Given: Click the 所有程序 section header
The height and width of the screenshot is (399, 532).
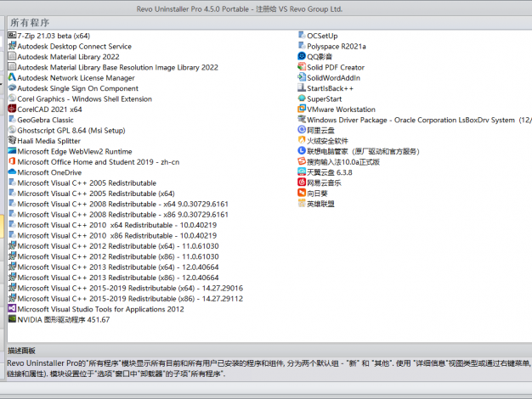Looking at the screenshot, I should (30, 22).
